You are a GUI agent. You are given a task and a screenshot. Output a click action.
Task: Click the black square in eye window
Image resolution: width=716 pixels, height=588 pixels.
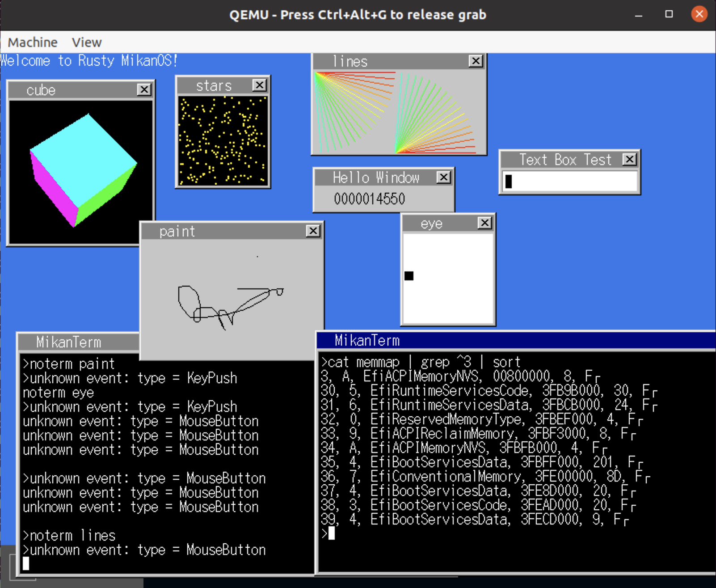click(x=409, y=276)
